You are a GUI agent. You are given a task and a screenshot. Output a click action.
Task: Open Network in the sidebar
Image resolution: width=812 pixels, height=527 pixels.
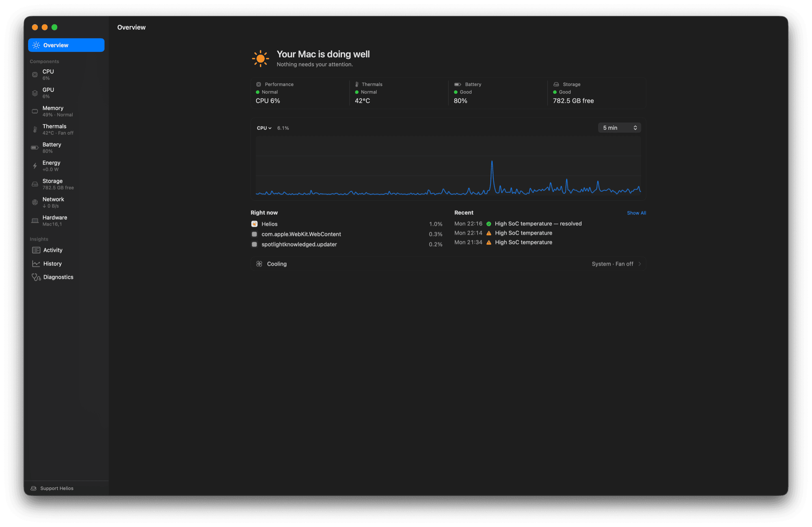pyautogui.click(x=66, y=202)
